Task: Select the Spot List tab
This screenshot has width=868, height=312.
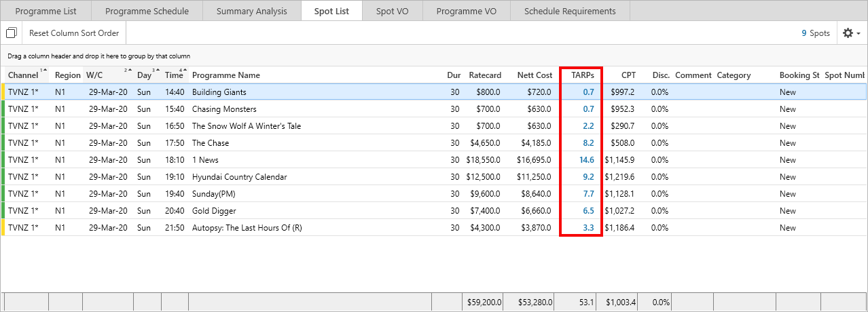Action: (331, 11)
